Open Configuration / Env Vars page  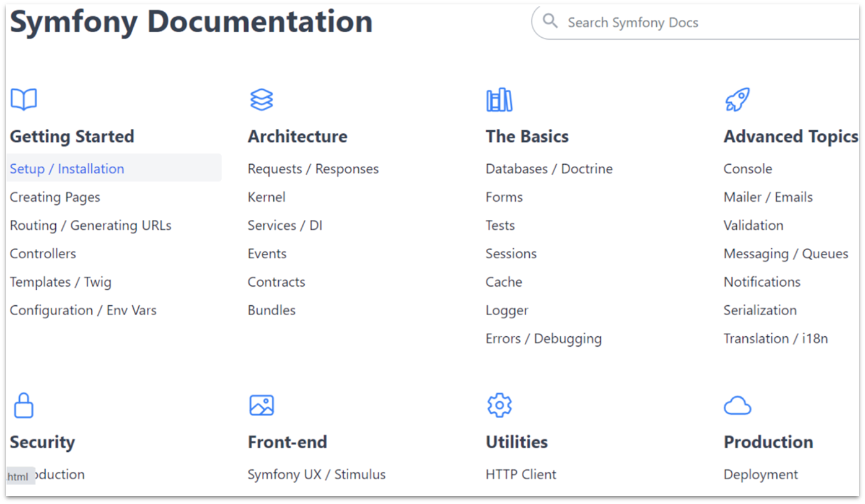(x=83, y=311)
